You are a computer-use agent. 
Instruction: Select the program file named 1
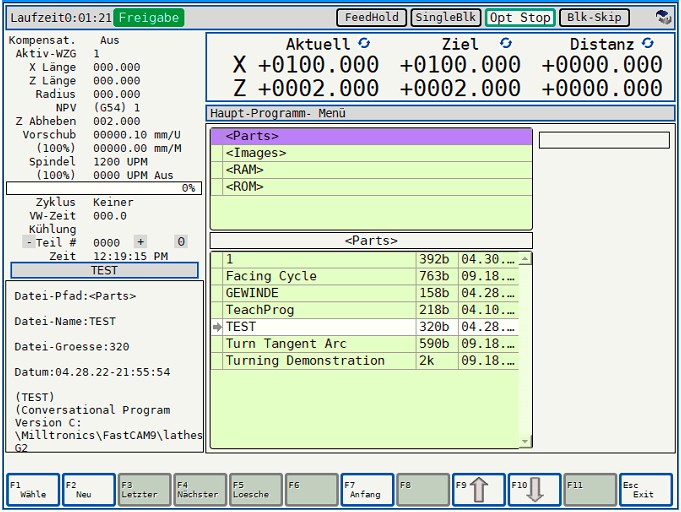[x=365, y=259]
